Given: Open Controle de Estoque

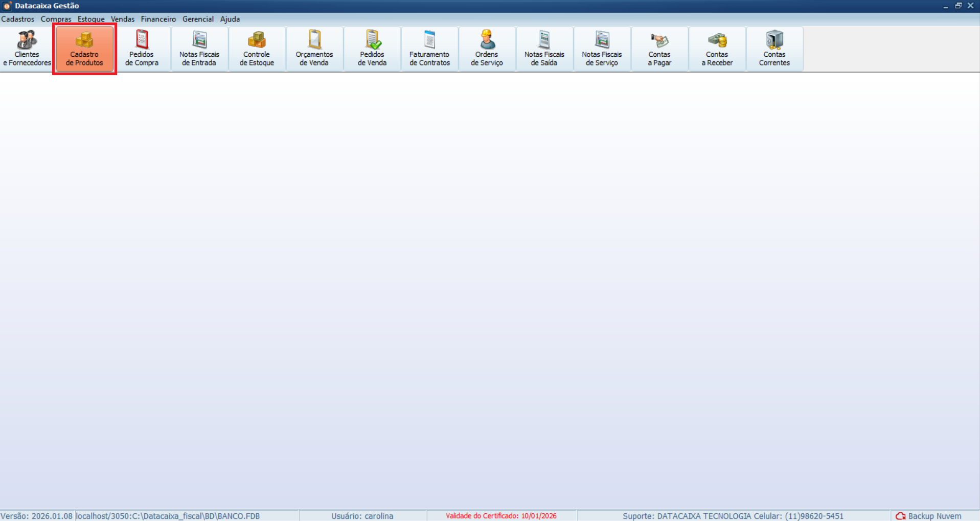Looking at the screenshot, I should pyautogui.click(x=257, y=49).
